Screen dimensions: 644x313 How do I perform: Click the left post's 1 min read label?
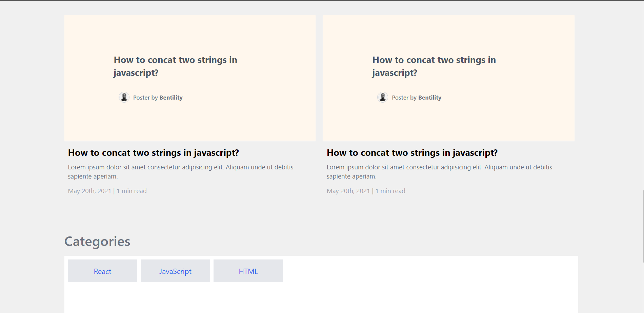coord(132,191)
